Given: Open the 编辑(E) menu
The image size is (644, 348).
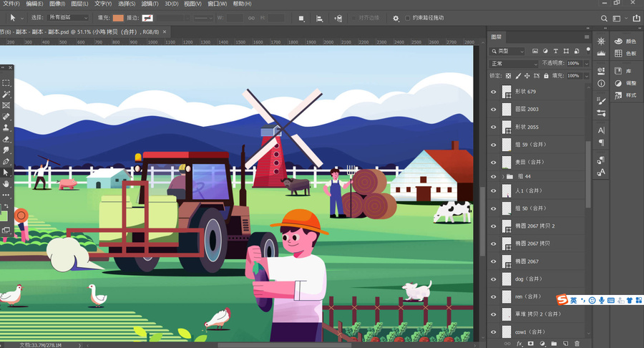Looking at the screenshot, I should pyautogui.click(x=34, y=4).
